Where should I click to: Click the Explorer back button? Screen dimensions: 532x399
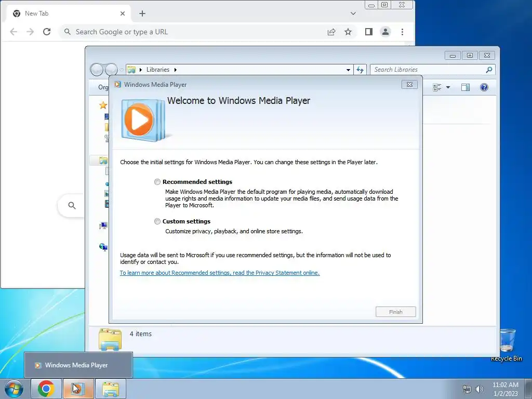(x=97, y=70)
